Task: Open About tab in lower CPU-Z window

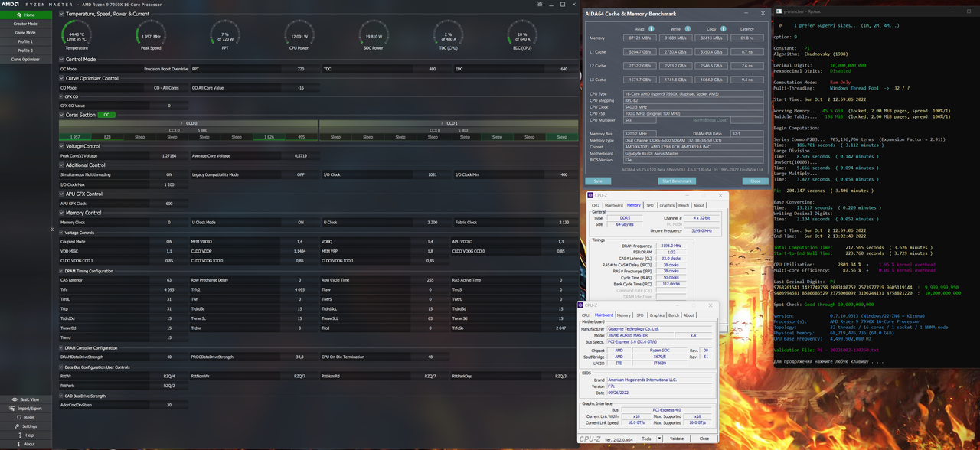Action: tap(689, 315)
